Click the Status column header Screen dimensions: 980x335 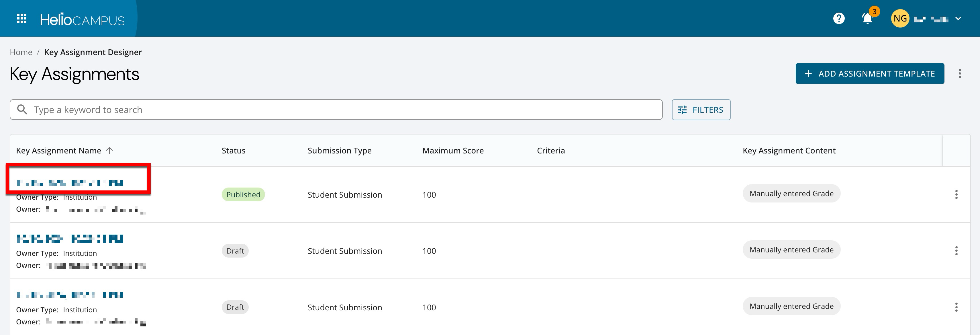tap(233, 150)
